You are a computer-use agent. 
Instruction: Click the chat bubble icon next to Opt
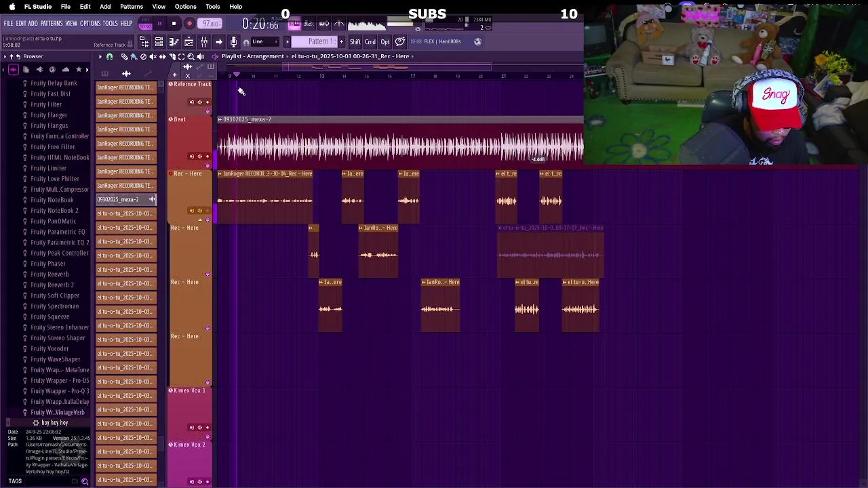click(399, 41)
